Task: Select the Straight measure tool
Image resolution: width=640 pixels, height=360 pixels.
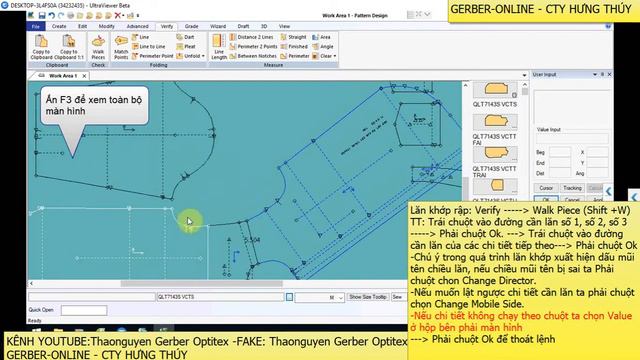Action: click(293, 37)
